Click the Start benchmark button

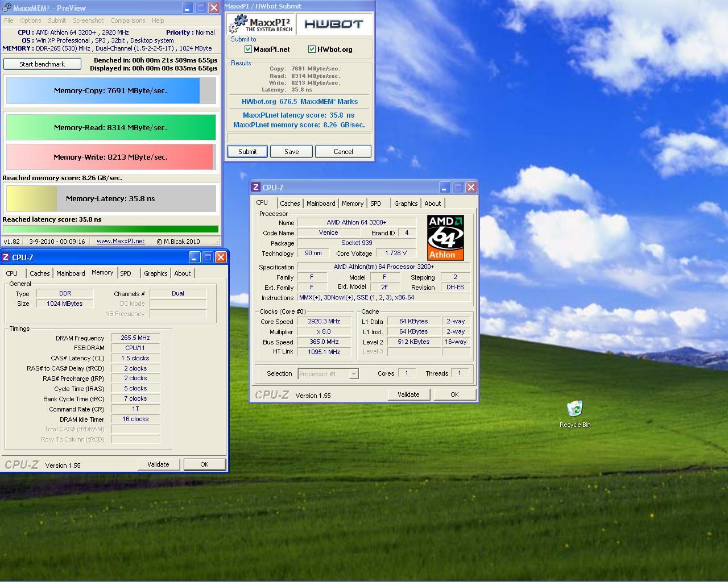pyautogui.click(x=42, y=64)
